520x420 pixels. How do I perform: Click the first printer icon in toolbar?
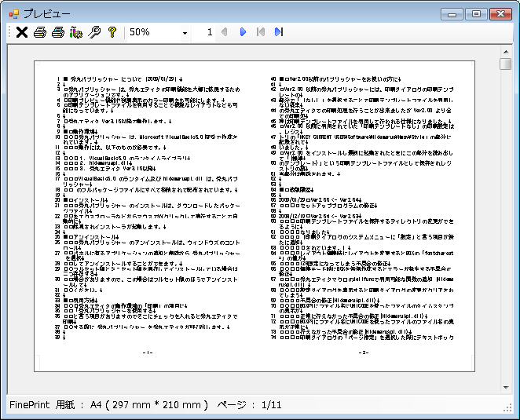(x=39, y=32)
